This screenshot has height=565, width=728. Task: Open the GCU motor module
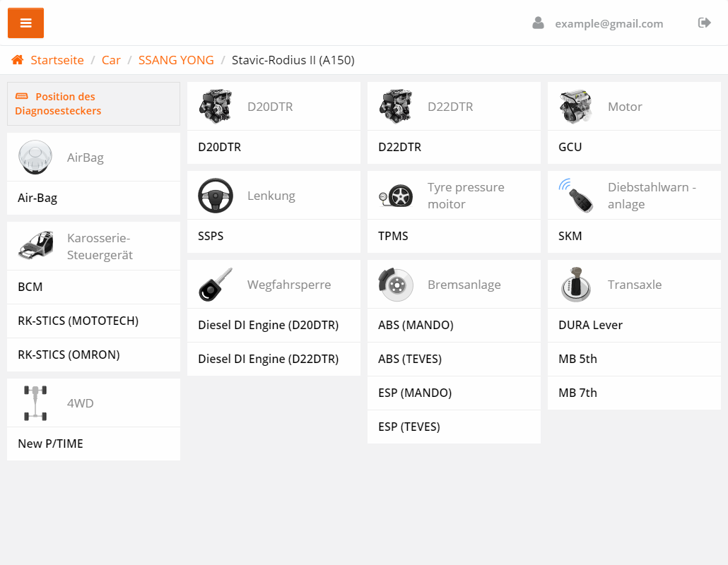[570, 148]
